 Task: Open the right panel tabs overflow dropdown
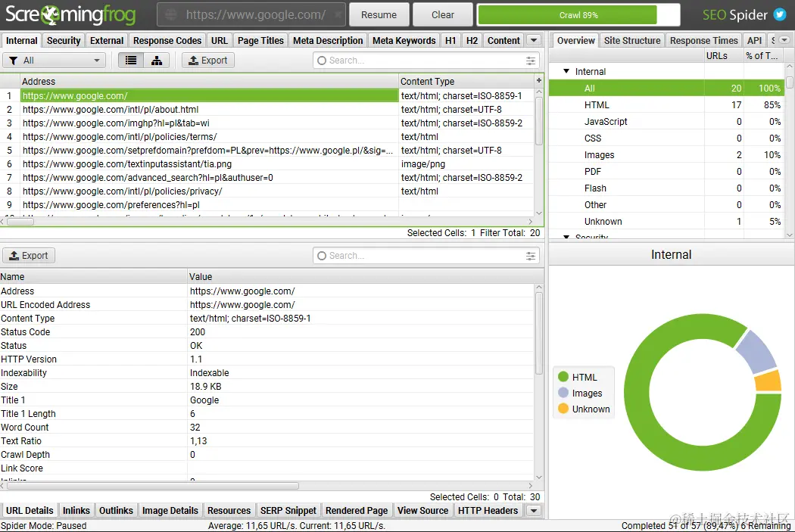[784, 40]
